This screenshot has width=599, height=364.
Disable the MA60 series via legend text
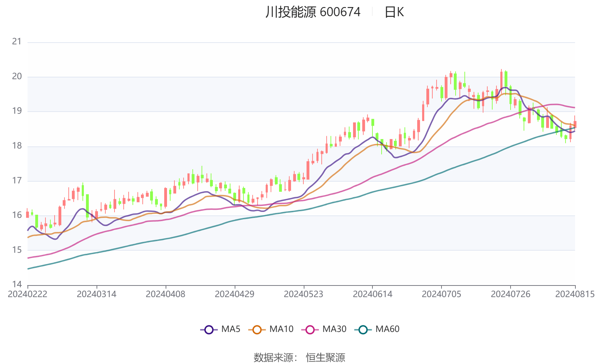[387, 329]
